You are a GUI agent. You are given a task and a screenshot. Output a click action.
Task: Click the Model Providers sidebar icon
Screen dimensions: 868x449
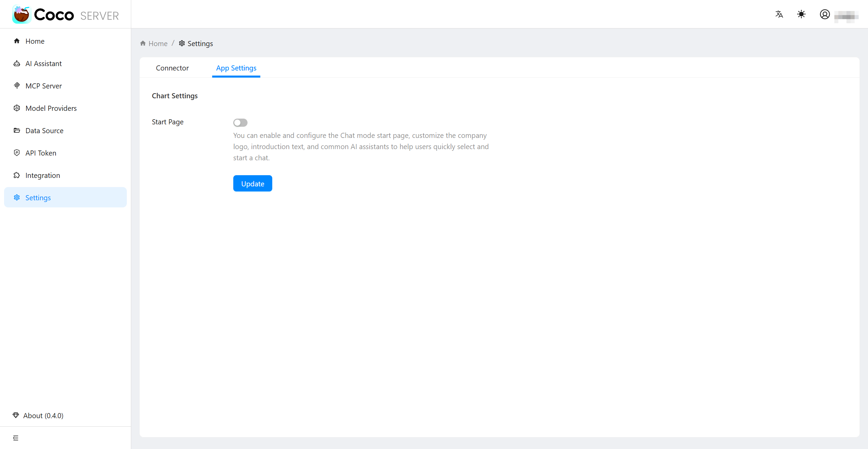tap(17, 108)
